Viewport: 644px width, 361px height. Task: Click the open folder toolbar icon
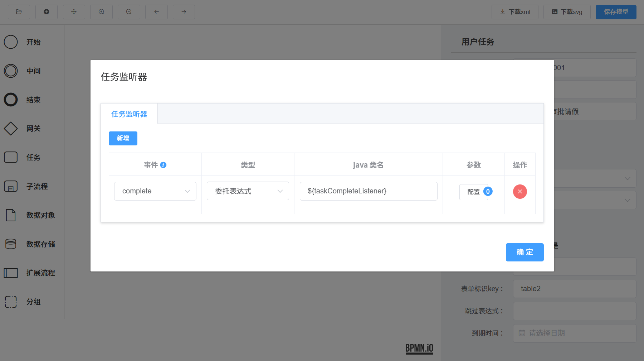point(19,12)
